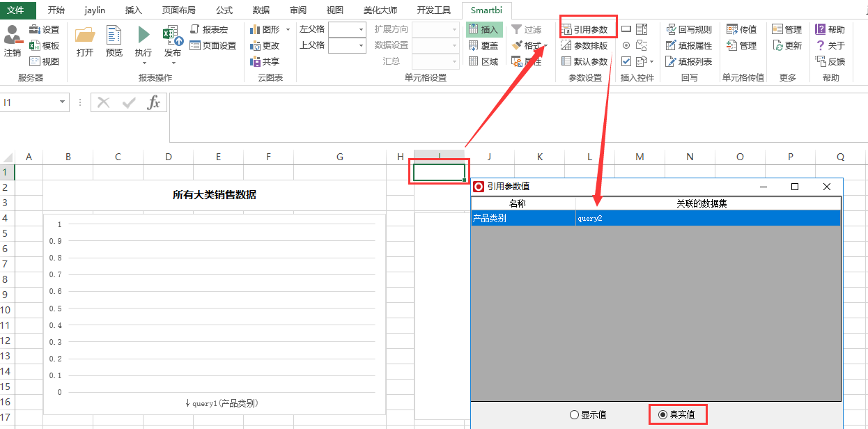The height and width of the screenshot is (429, 868).
Task: Switch to the 开始 Home tab
Action: [x=56, y=10]
